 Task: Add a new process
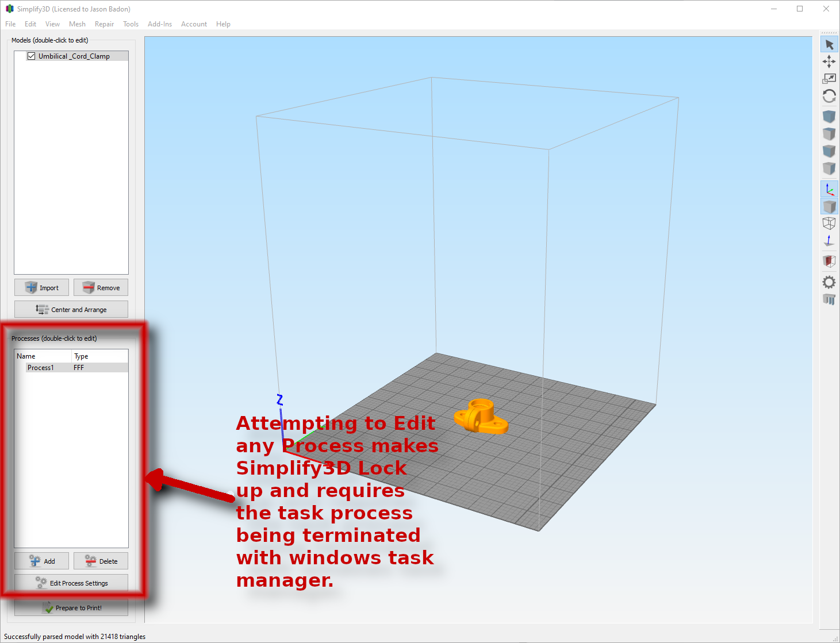(41, 561)
